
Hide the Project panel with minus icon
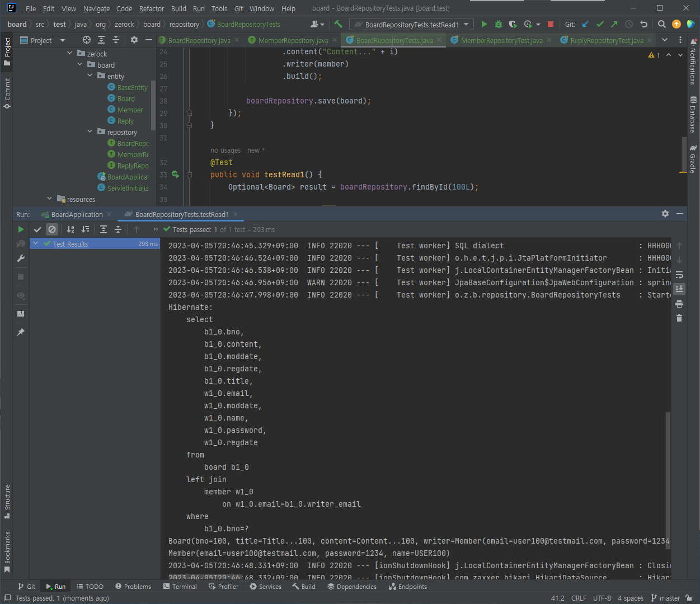pos(148,40)
